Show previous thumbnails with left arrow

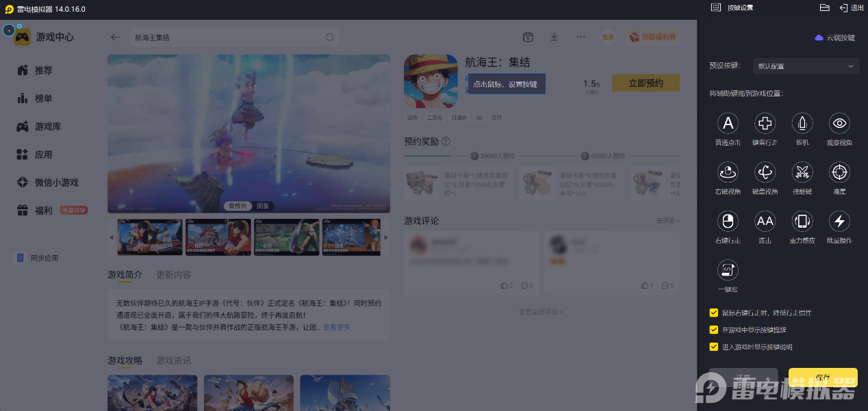[x=112, y=237]
